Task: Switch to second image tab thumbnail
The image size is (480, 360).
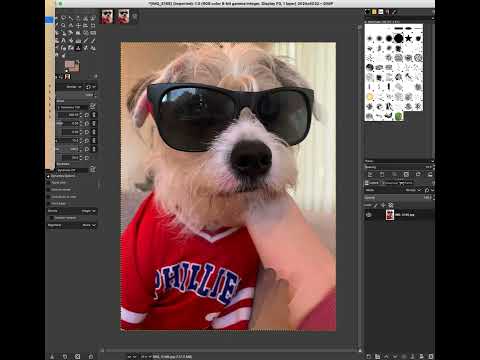Action: [x=124, y=17]
